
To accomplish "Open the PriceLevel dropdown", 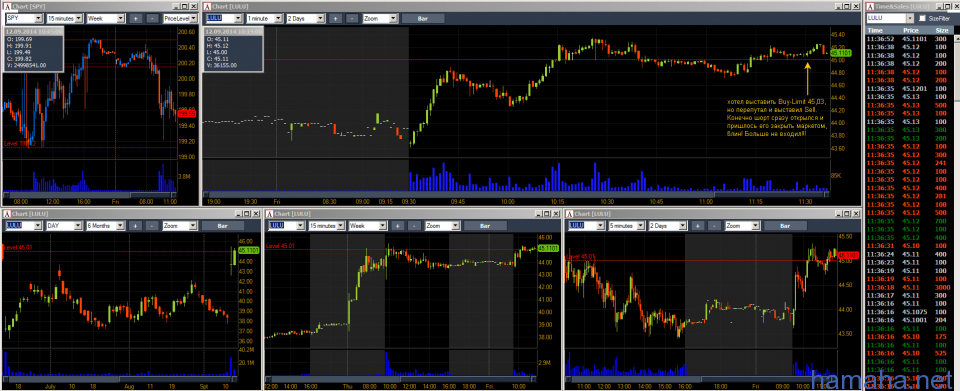I will (x=180, y=18).
